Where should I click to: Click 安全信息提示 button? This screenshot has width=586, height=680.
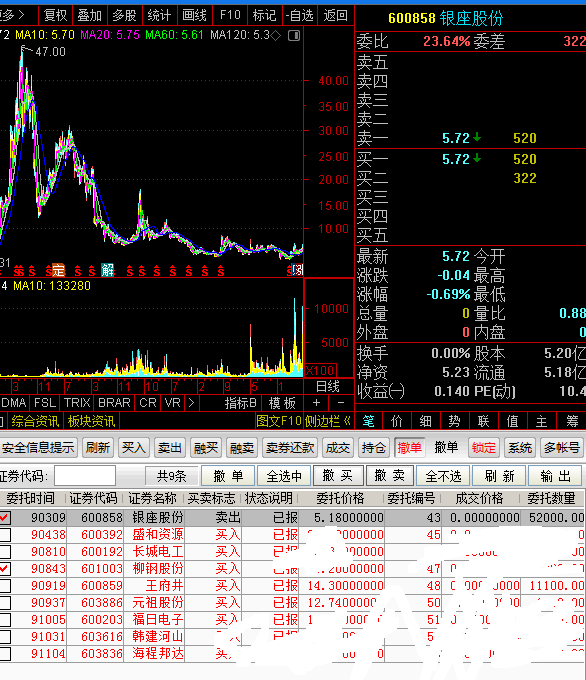[38, 448]
